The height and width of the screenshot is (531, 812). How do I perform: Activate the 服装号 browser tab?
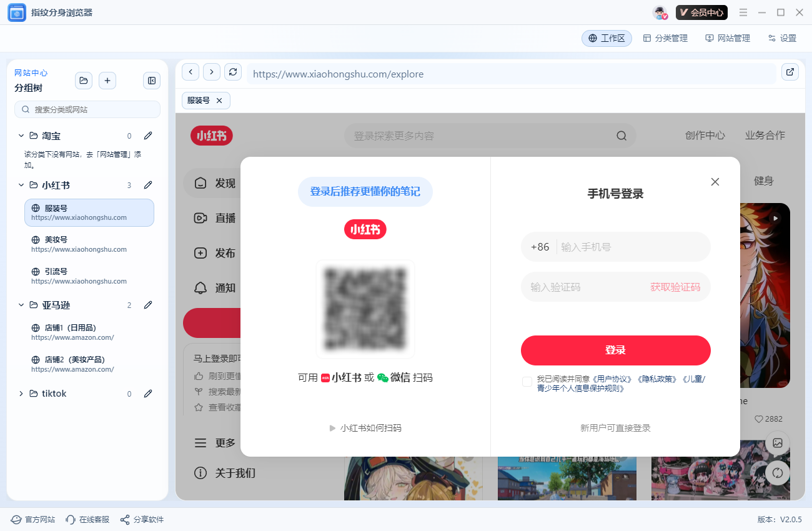(x=206, y=101)
